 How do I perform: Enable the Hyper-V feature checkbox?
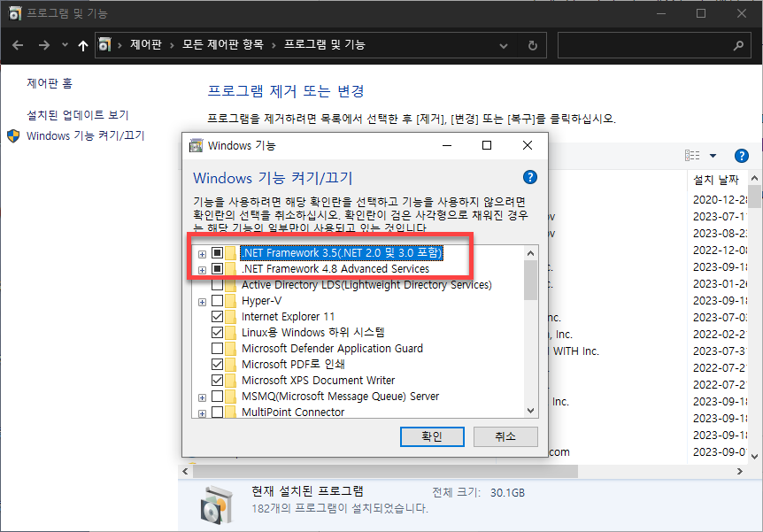(217, 301)
